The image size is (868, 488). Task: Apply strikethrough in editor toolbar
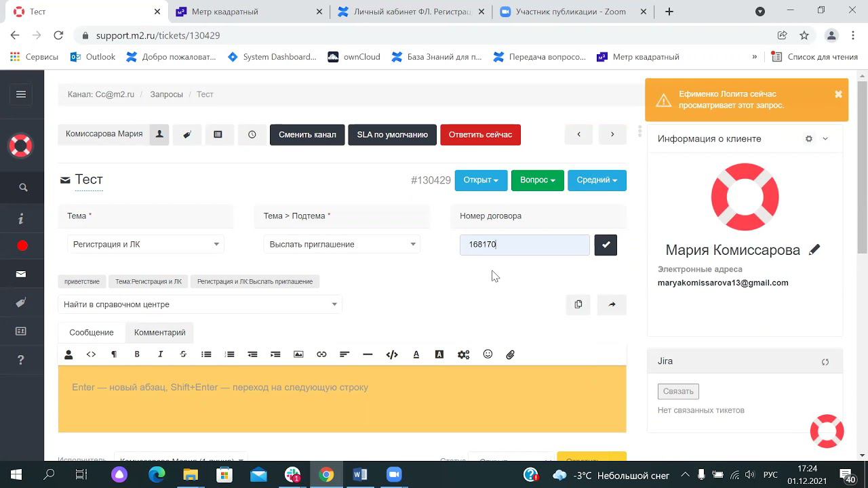[183, 354]
